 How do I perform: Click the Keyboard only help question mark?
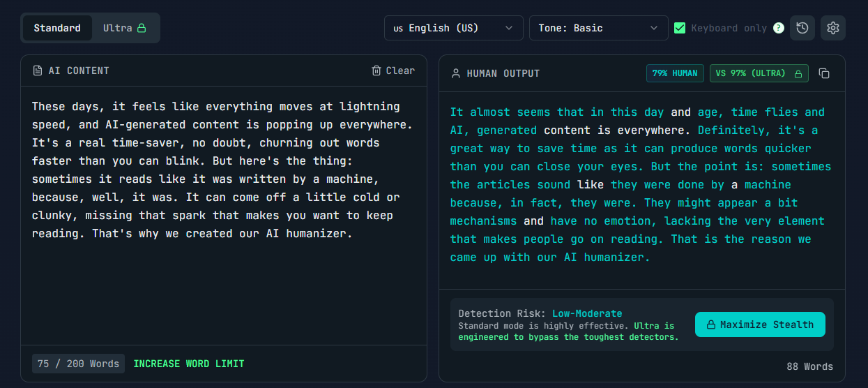(x=779, y=28)
